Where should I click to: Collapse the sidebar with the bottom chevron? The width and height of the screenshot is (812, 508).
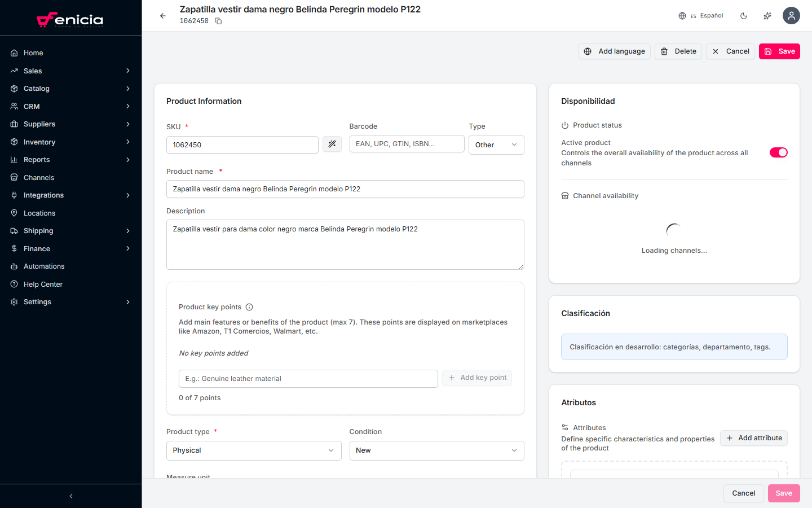(70, 496)
